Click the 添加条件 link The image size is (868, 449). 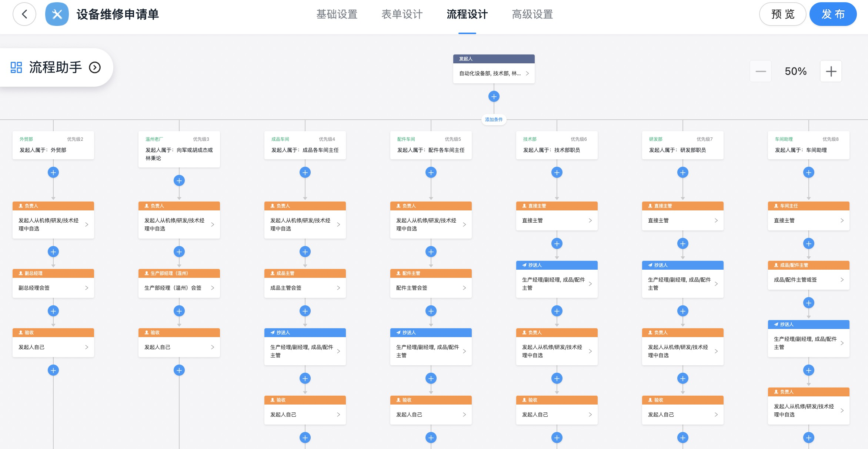(494, 120)
